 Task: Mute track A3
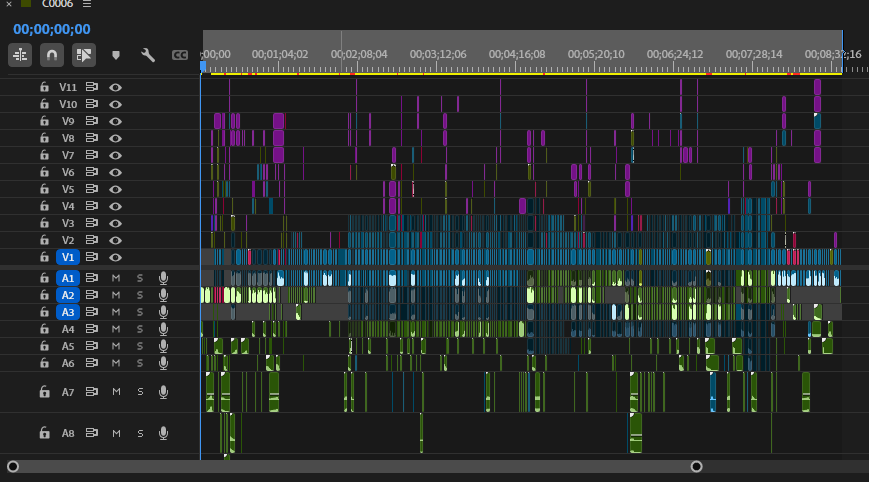(116, 312)
